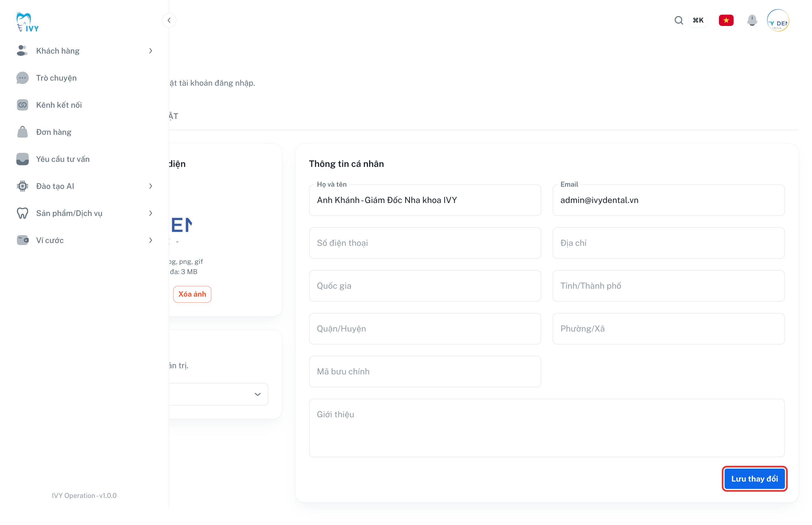Open search with the magnifier icon
This screenshot has height=525, width=812.
pyautogui.click(x=678, y=21)
